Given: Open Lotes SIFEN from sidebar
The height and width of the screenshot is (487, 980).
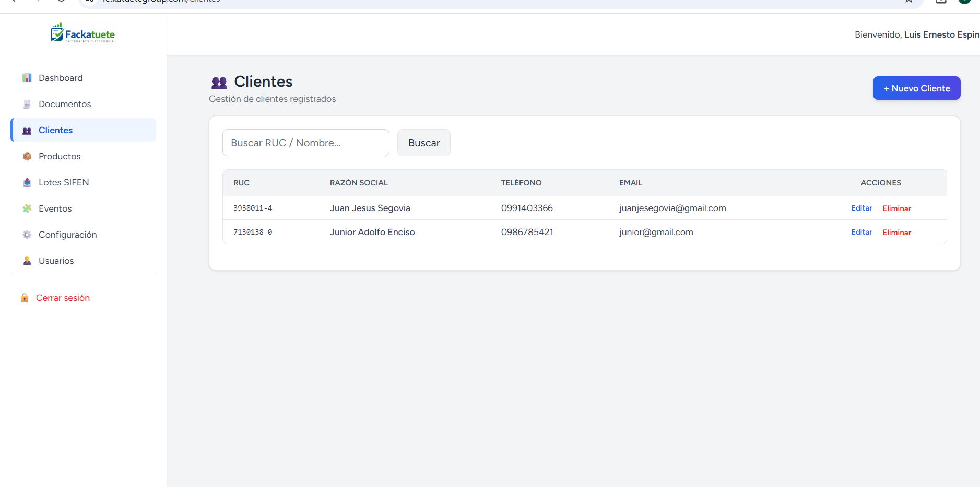Looking at the screenshot, I should [64, 182].
